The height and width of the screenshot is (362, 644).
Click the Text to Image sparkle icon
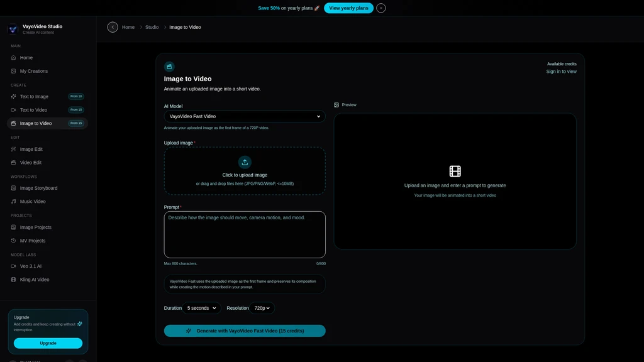point(14,96)
